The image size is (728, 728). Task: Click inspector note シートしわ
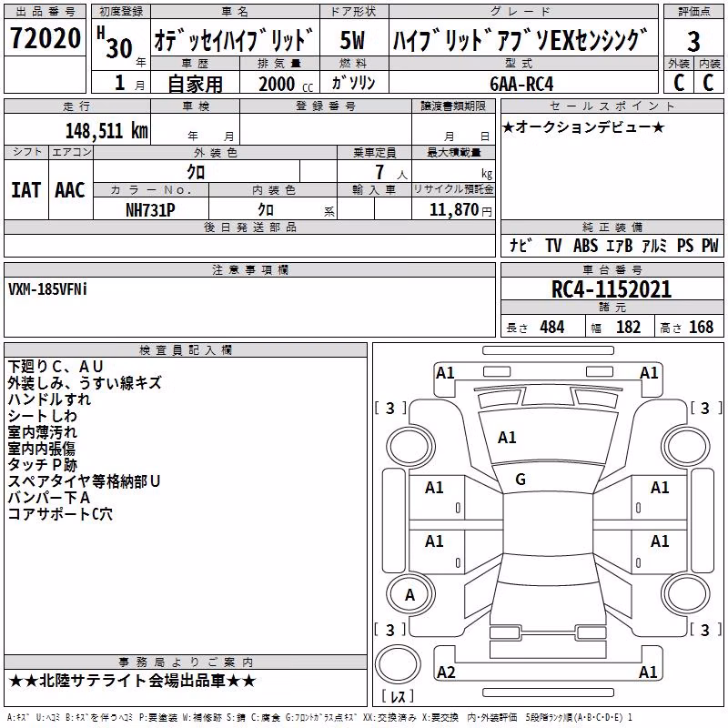tap(42, 416)
